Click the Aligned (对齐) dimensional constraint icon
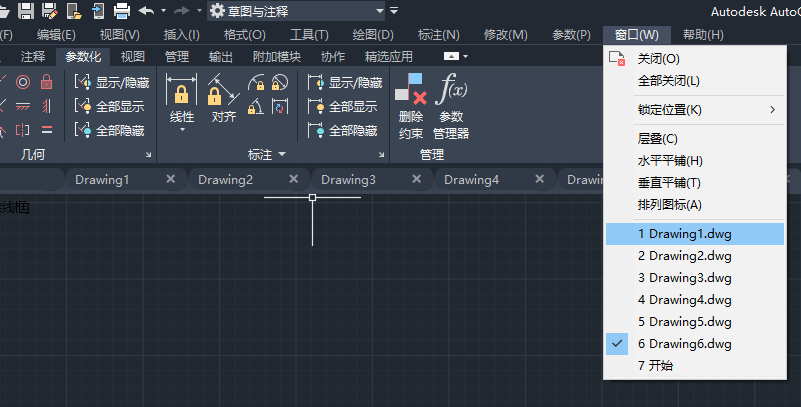 coord(223,89)
